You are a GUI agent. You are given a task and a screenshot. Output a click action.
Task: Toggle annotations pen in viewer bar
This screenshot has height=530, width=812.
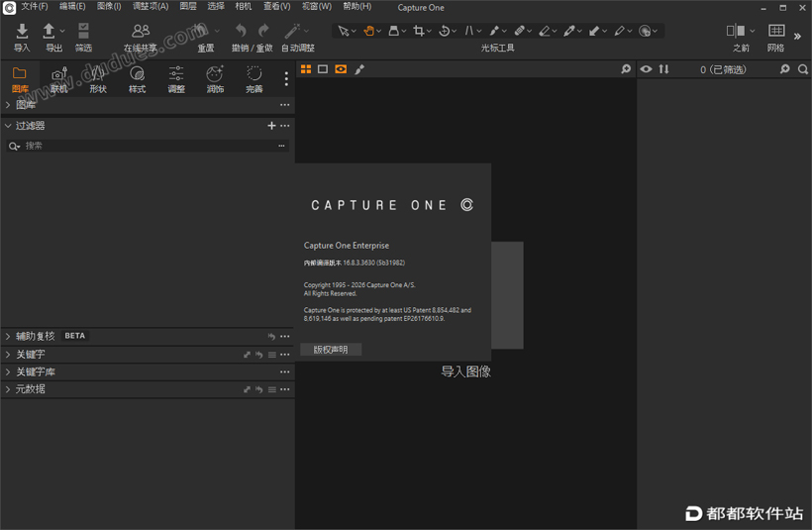[359, 69]
